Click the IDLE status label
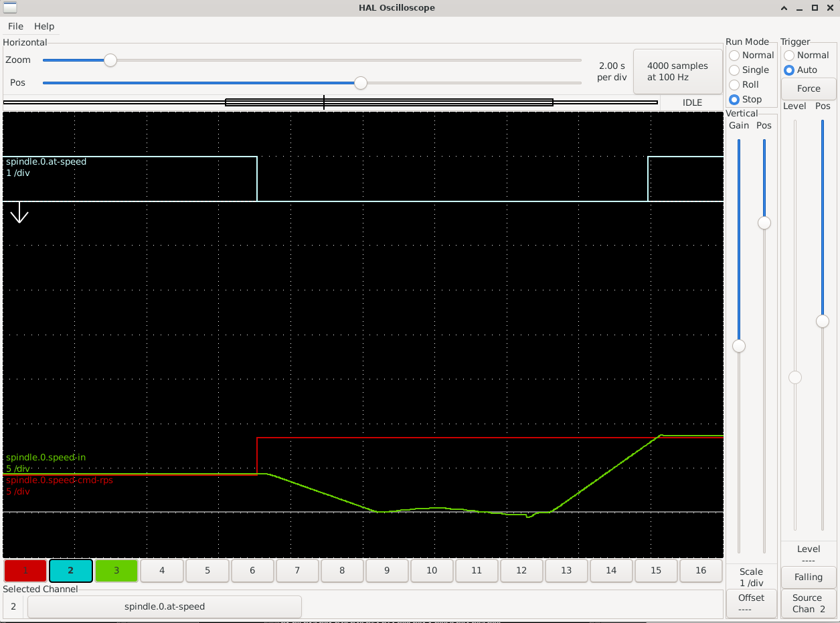840x623 pixels. tap(693, 102)
